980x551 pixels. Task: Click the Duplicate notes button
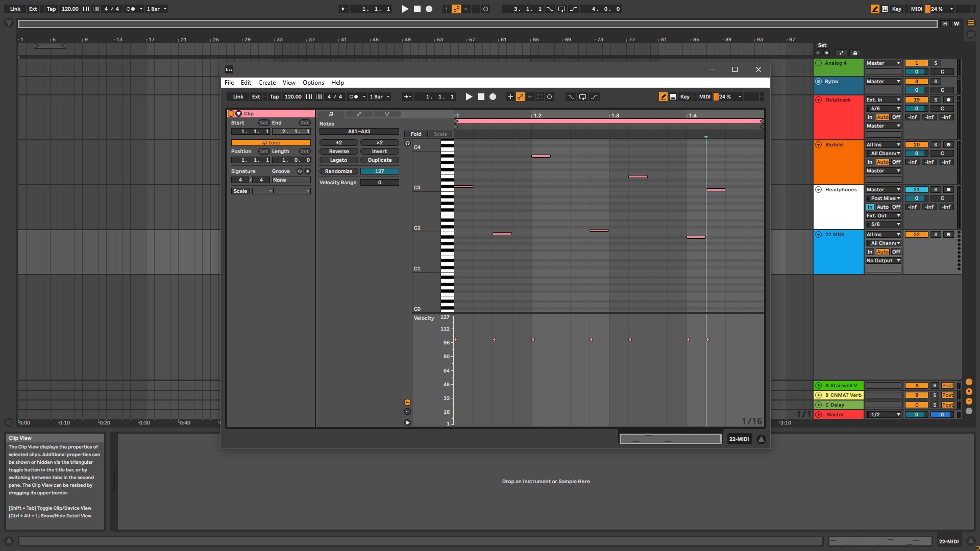(x=379, y=160)
